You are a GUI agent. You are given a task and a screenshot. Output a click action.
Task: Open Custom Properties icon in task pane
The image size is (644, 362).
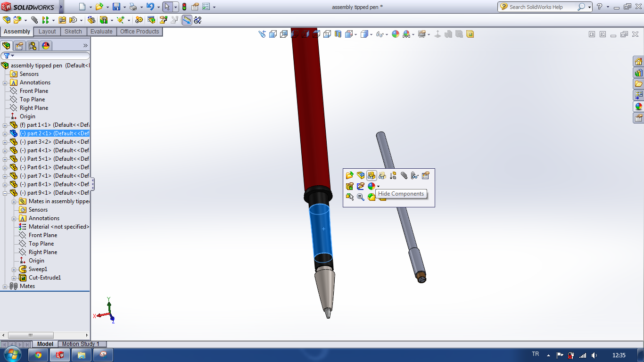coord(638,118)
